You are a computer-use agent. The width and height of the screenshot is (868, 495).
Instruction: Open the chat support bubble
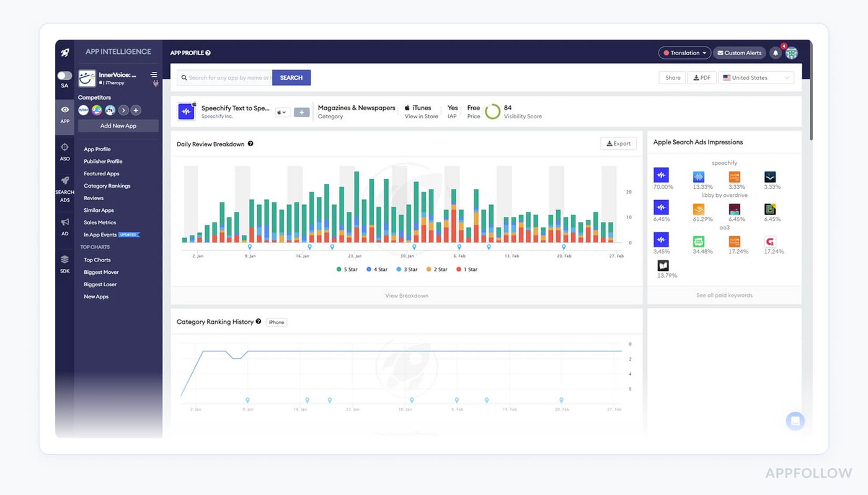795,421
